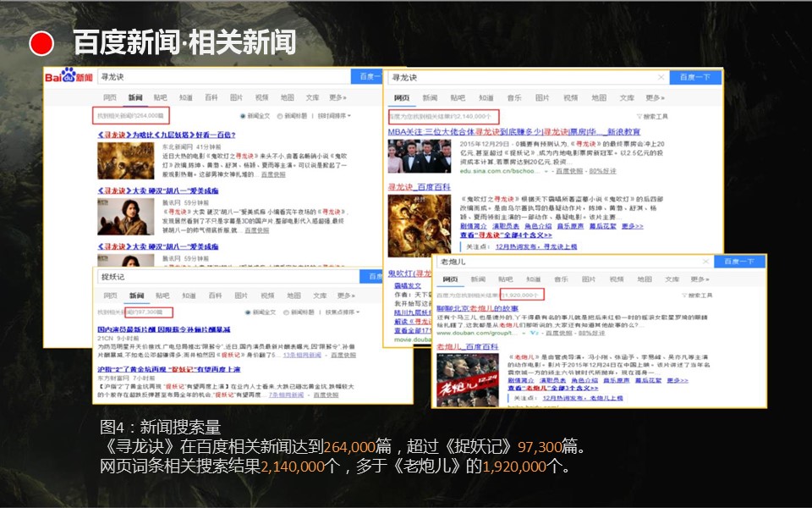Open 搜索工具 filter in the 寻龙诀 web results
Screen dimensions: 812x508
point(652,117)
